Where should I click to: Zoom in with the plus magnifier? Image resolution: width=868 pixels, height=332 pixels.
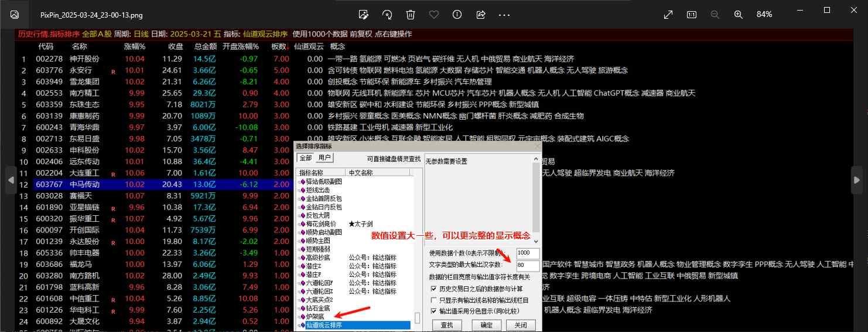[738, 14]
